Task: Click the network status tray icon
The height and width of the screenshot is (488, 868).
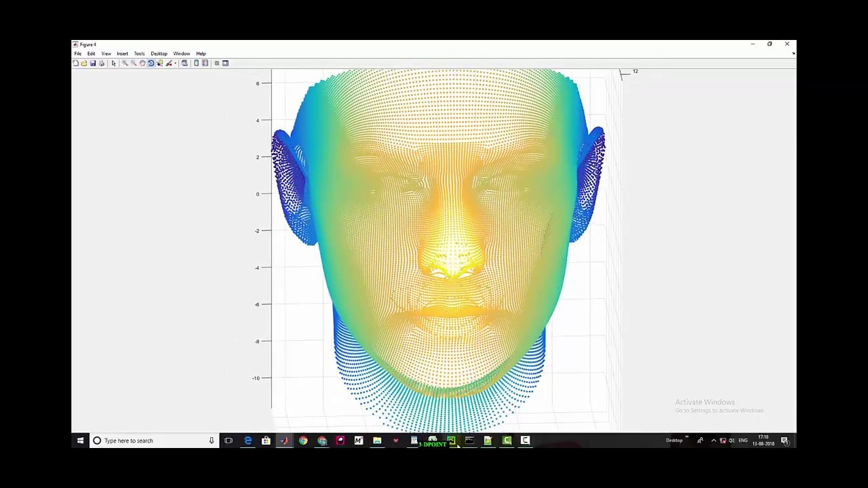Action: [723, 441]
